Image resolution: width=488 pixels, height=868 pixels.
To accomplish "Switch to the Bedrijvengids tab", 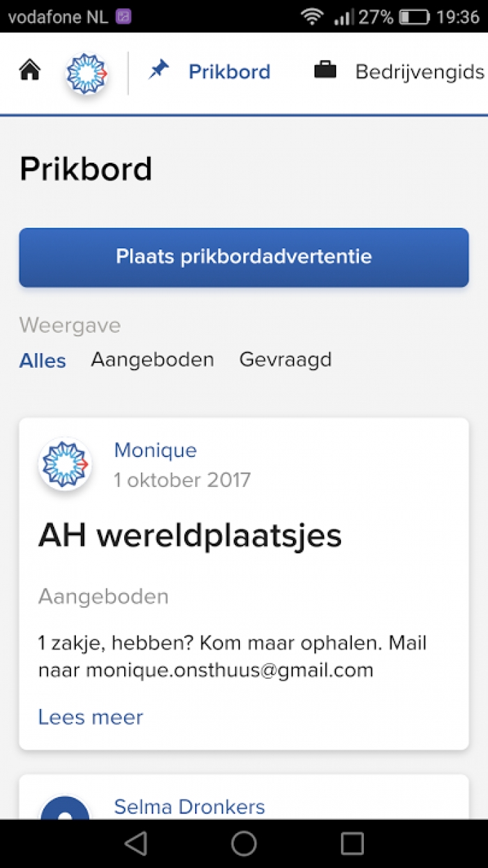I will [419, 72].
